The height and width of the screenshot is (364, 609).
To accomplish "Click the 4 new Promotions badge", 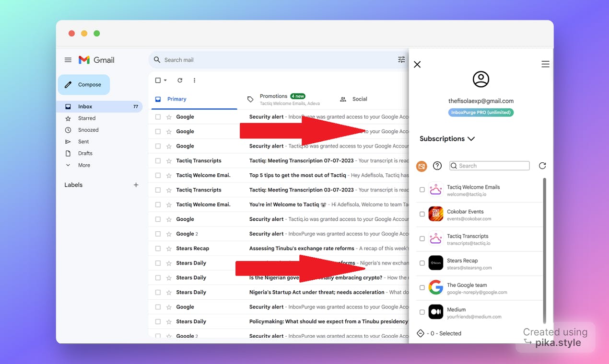I will coord(298,96).
